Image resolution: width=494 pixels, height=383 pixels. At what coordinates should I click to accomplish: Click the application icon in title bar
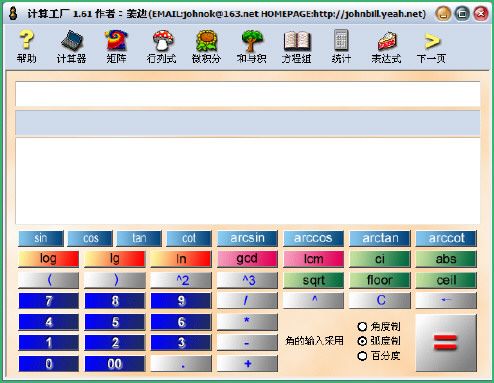[13, 14]
